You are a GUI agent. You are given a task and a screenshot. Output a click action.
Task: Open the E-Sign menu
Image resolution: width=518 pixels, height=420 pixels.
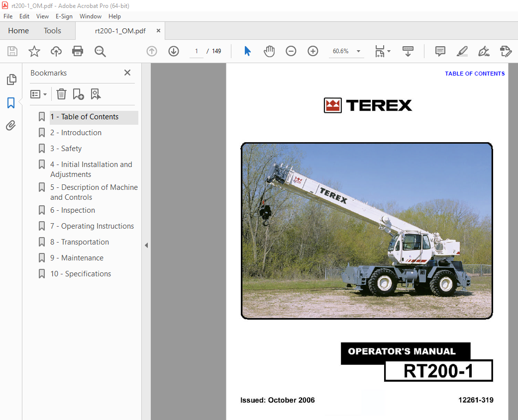(x=64, y=16)
